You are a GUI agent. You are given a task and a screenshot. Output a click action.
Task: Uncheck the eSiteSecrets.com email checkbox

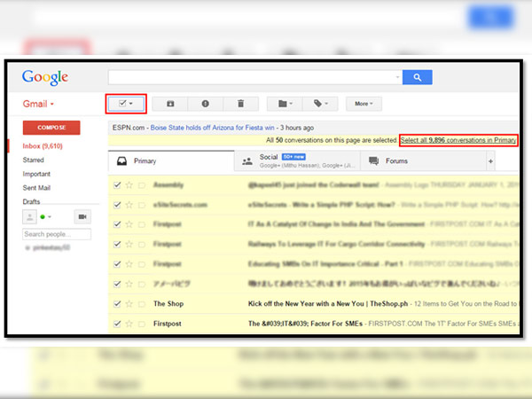[x=117, y=205]
